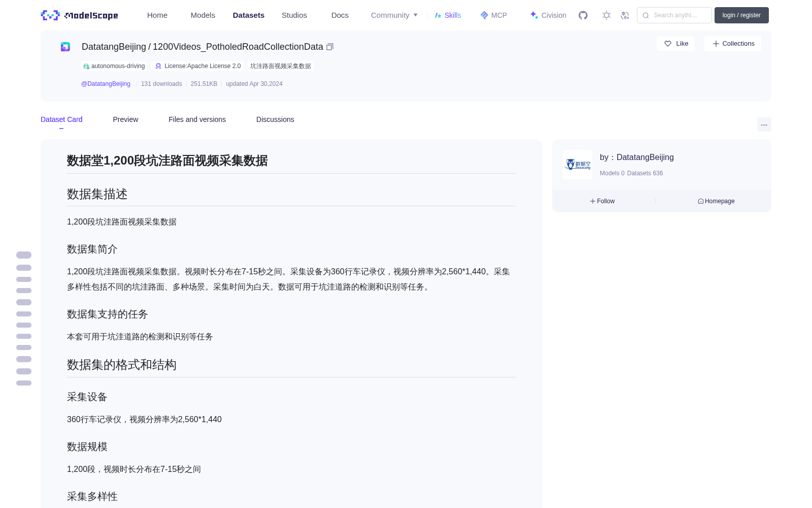This screenshot has height=508, width=812.
Task: Click the Models 0 count text
Action: (612, 173)
